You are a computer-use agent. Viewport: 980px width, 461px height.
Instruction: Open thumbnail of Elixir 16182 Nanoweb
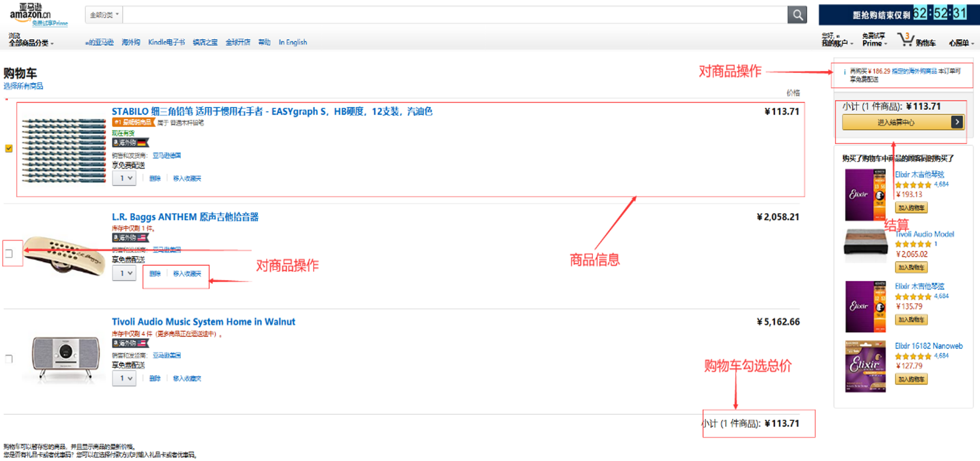coord(865,366)
